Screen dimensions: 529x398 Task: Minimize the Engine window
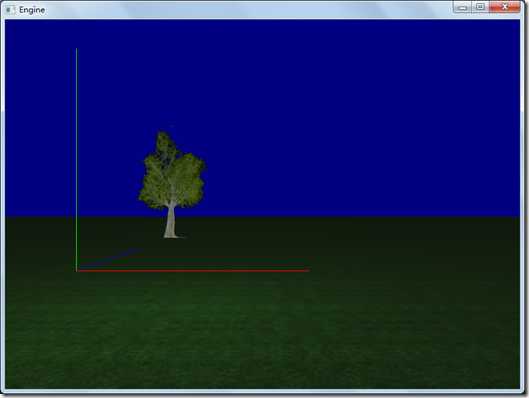pos(463,7)
